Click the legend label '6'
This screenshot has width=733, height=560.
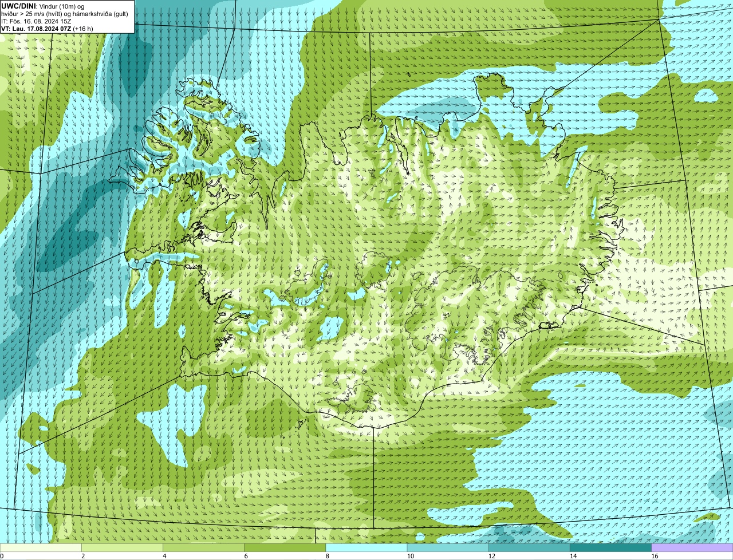(x=246, y=556)
